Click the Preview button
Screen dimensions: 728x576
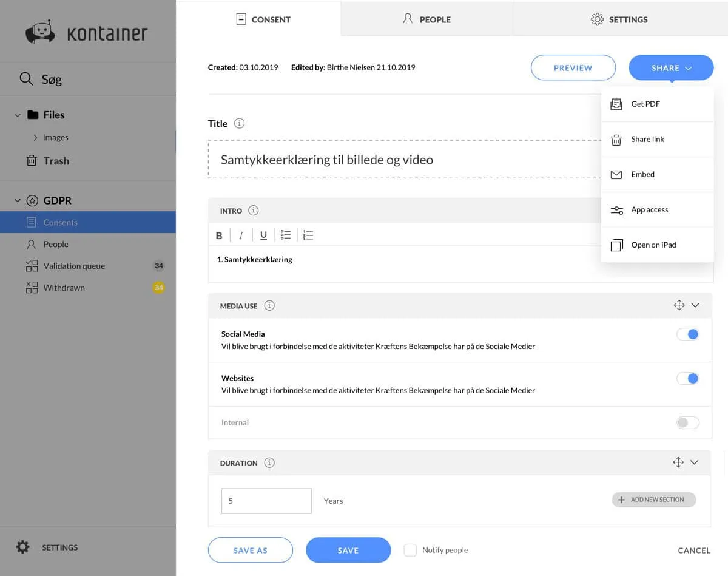[x=573, y=68]
